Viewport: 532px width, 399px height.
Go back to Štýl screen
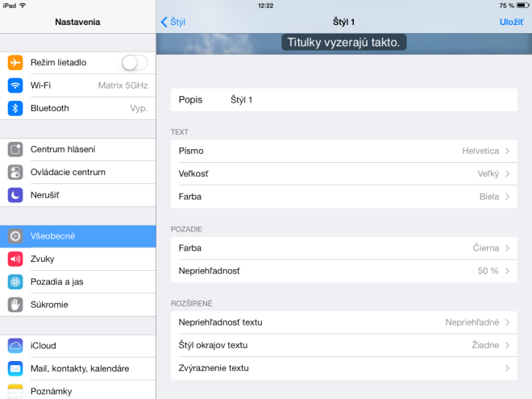pos(173,22)
